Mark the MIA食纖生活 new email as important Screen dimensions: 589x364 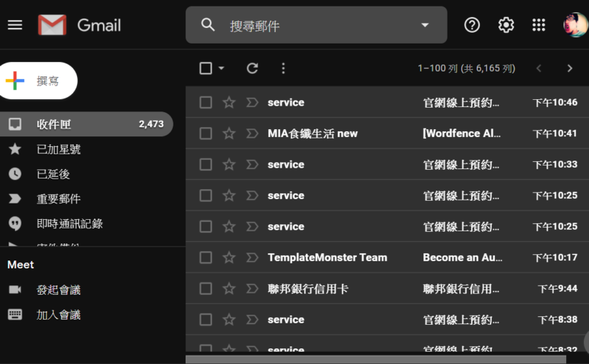(252, 133)
